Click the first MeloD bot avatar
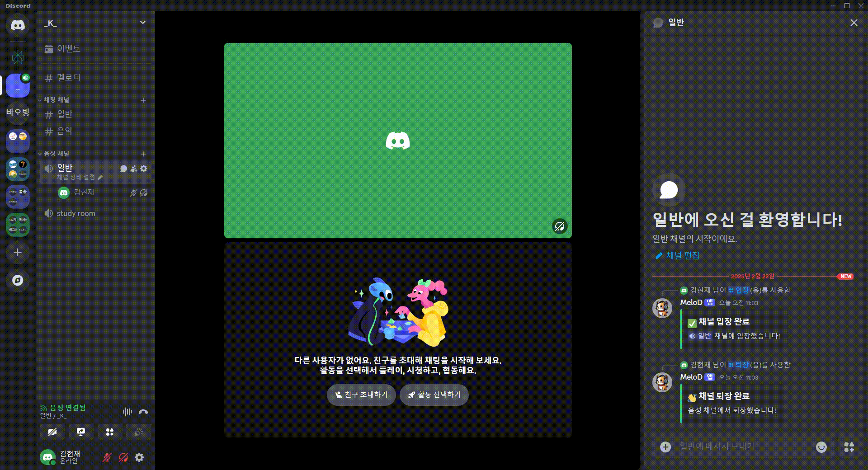The image size is (868, 470). (662, 309)
